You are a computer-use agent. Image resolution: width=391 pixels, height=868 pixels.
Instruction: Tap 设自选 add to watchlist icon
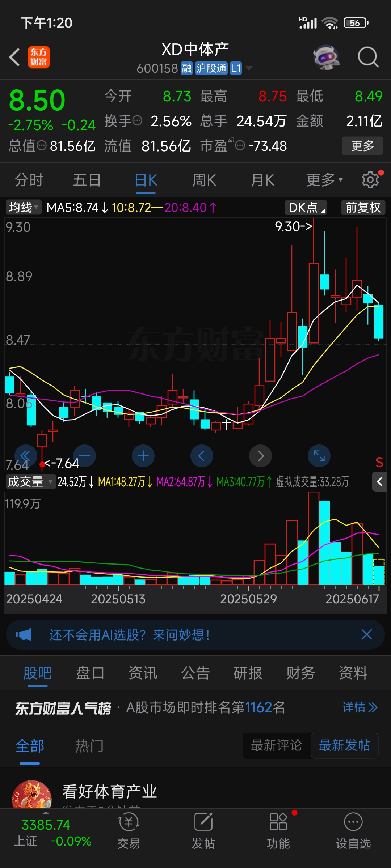point(353,831)
